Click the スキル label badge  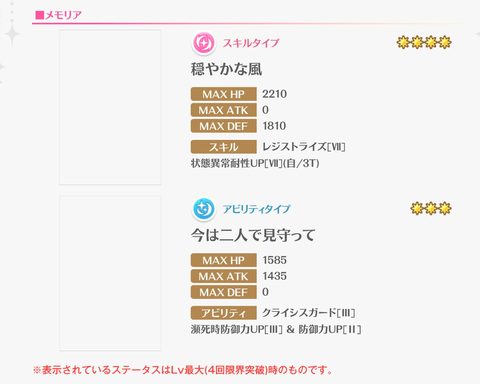224,147
